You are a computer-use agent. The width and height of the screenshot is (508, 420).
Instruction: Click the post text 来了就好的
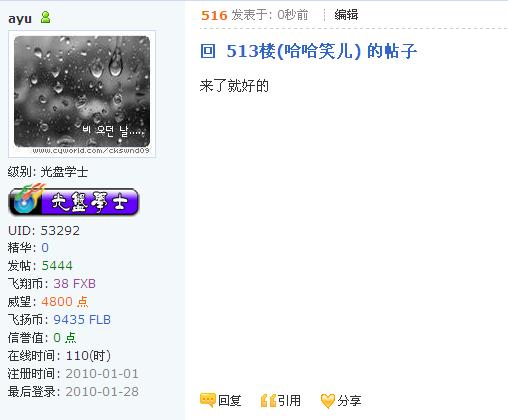coord(234,86)
